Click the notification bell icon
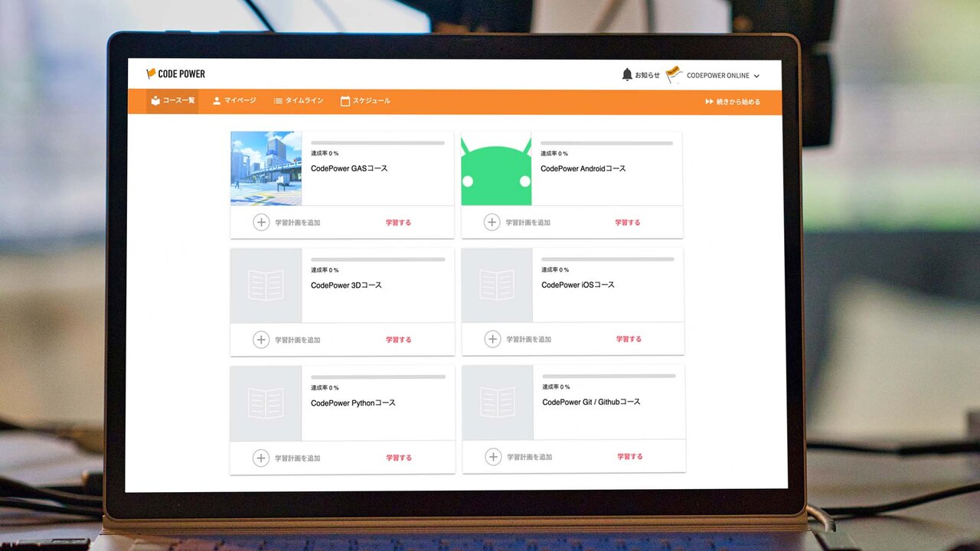 (627, 74)
